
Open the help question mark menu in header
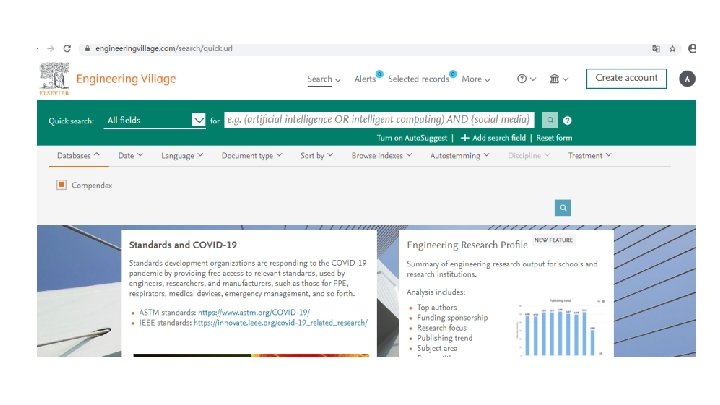pos(526,79)
